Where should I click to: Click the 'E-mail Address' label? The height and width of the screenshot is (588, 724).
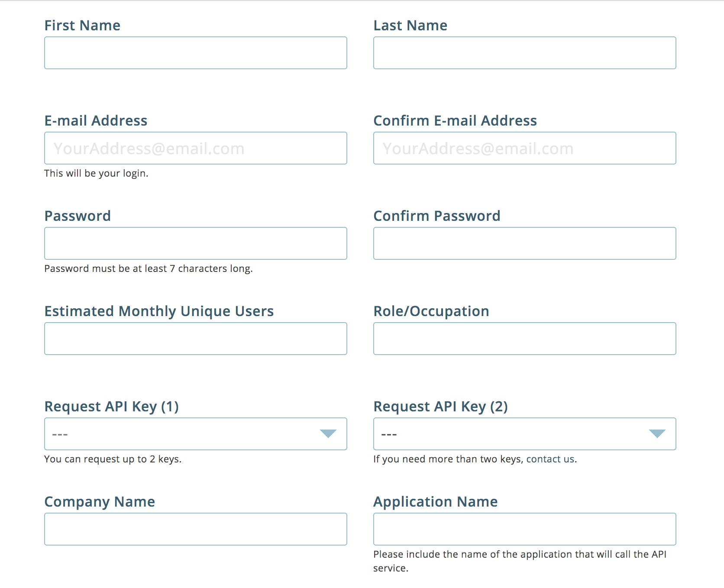coord(96,121)
